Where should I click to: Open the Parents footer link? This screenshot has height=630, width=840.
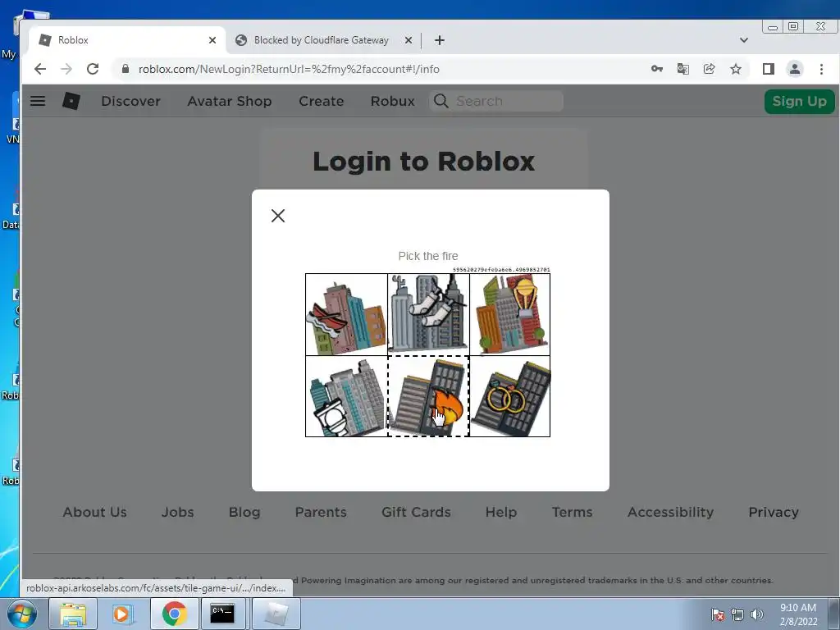point(321,512)
